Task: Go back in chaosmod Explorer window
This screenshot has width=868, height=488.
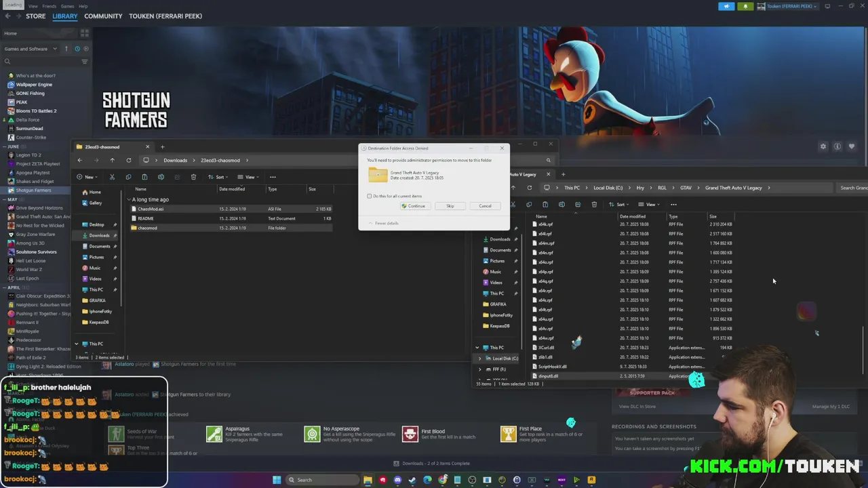Action: tap(80, 160)
